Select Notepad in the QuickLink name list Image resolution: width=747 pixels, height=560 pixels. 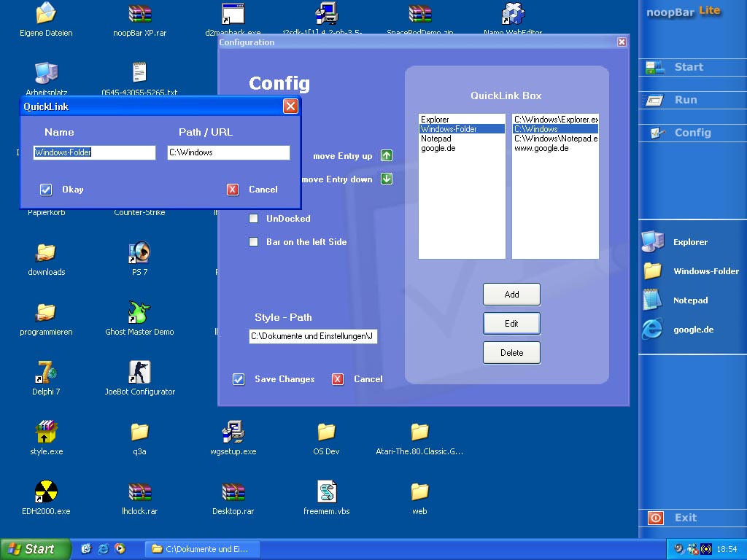tap(462, 139)
